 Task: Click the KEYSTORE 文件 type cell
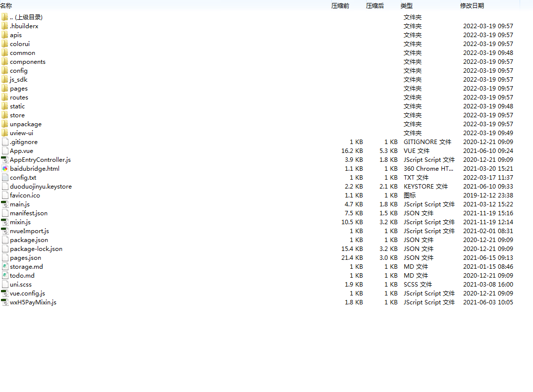[x=426, y=187]
